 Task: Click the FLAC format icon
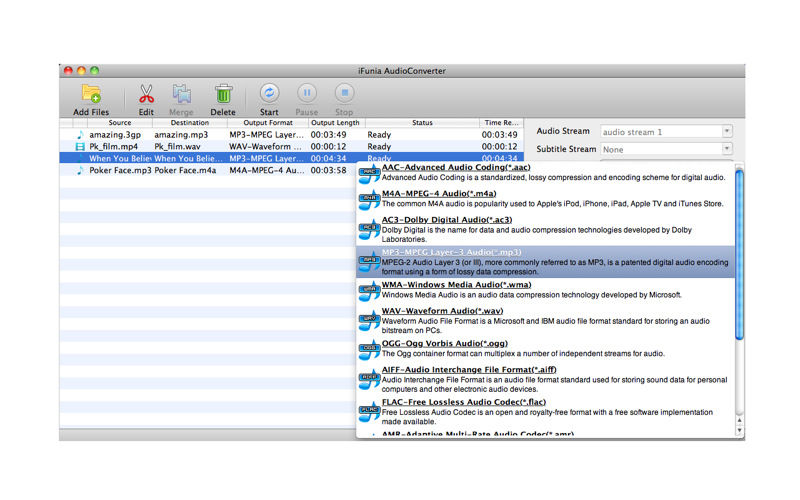point(369,412)
